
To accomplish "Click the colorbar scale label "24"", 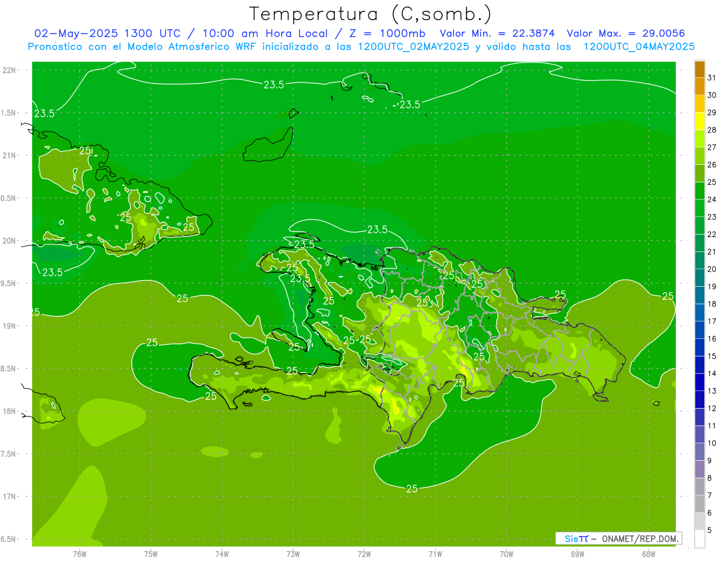I will (x=712, y=199).
